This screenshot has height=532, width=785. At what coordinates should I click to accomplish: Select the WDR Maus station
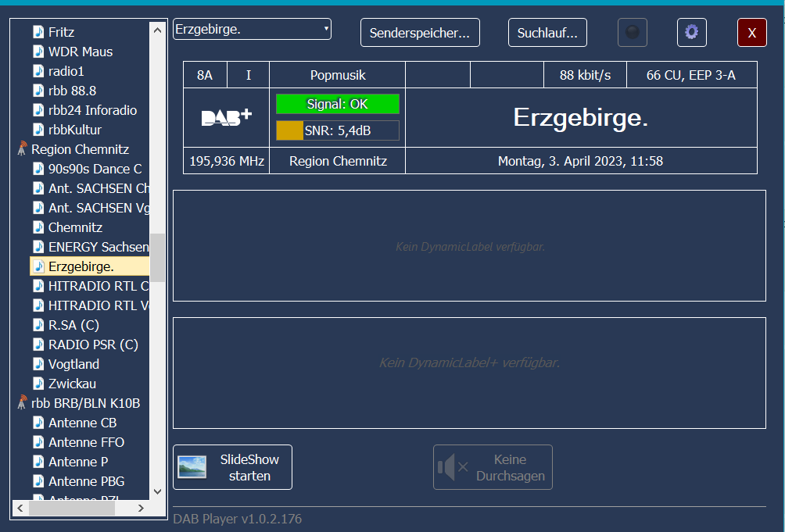point(80,52)
